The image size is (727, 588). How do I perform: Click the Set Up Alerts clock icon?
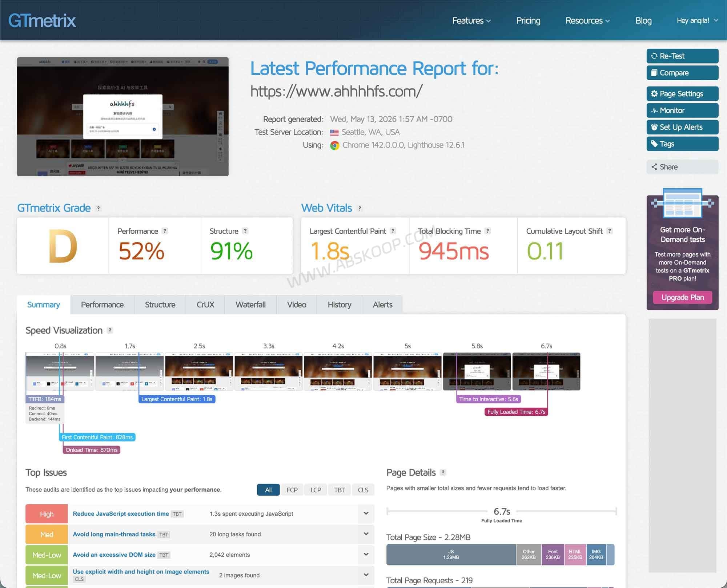654,127
